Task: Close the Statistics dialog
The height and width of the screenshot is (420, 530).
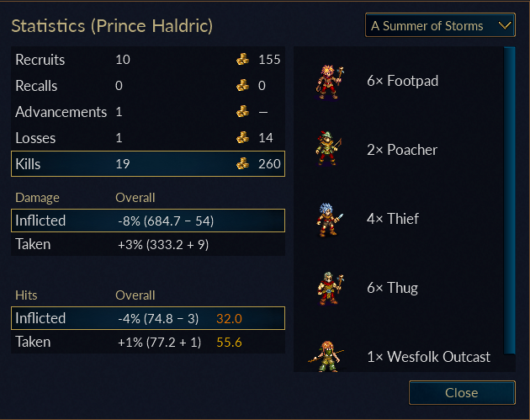Action: pyautogui.click(x=462, y=392)
